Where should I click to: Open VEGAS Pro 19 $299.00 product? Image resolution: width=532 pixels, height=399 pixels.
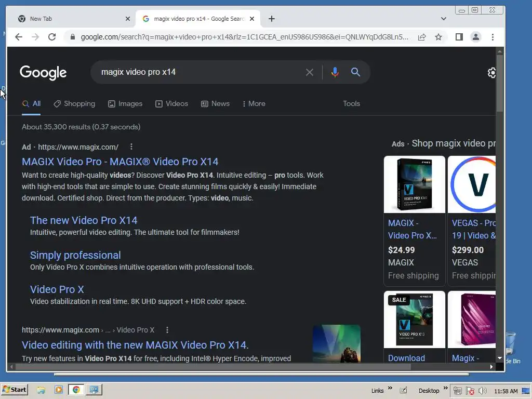point(474,229)
